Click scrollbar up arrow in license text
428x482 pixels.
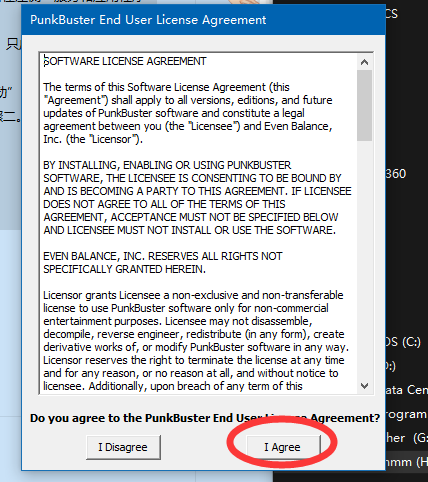click(x=364, y=62)
